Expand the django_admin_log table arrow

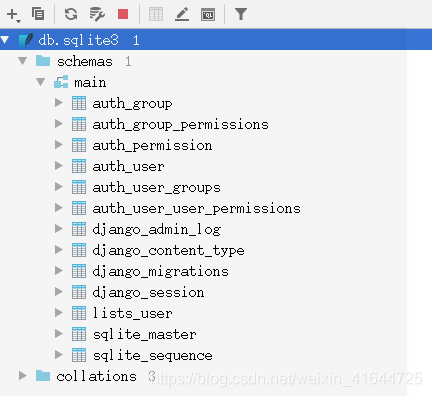[59, 229]
